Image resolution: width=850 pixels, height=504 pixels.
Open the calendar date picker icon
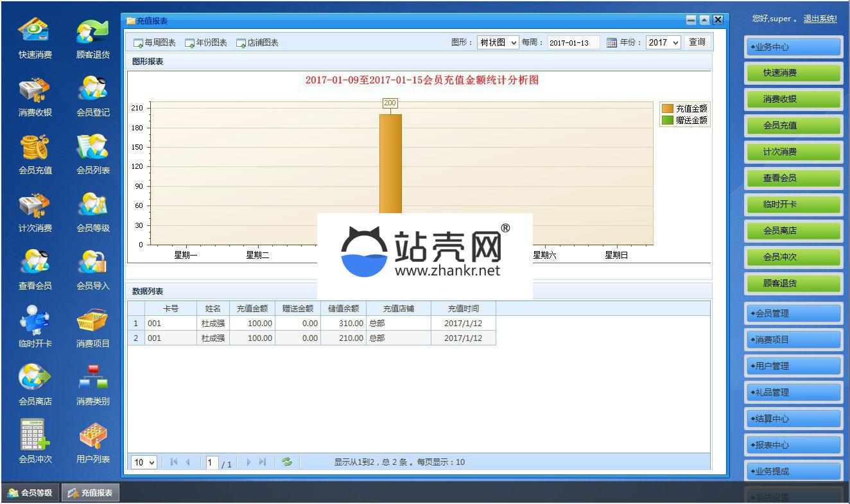(611, 42)
